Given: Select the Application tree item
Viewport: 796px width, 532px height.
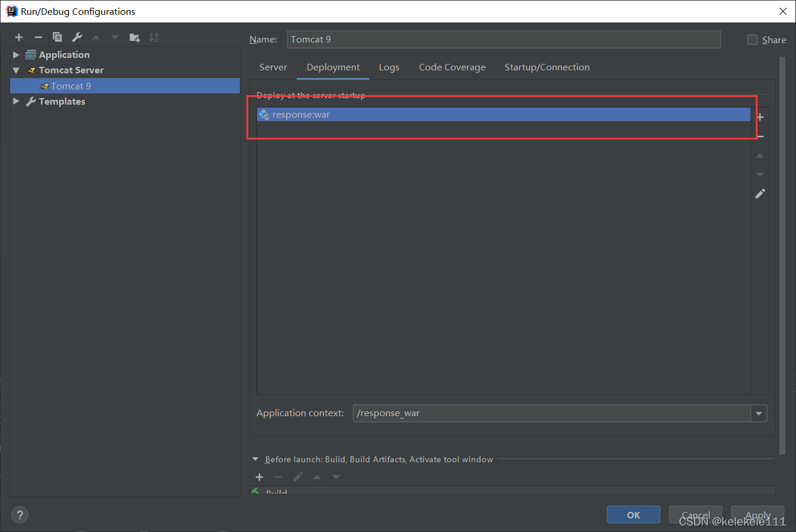Looking at the screenshot, I should click(64, 54).
